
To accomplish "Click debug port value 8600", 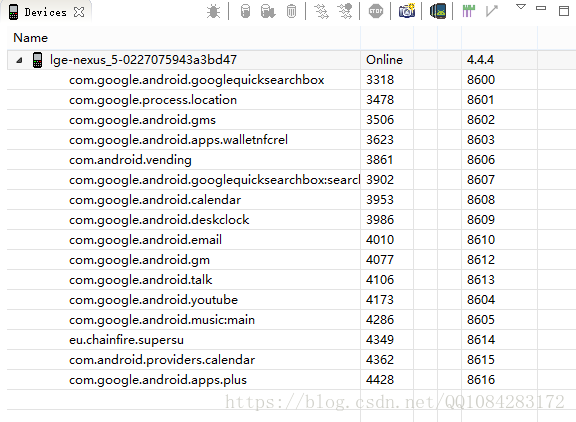I will [481, 80].
